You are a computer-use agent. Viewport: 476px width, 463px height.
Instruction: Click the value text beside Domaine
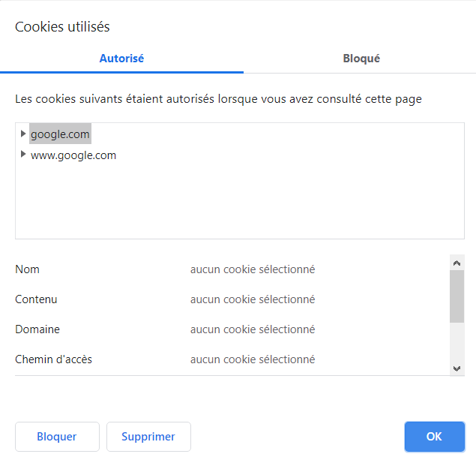click(x=253, y=329)
